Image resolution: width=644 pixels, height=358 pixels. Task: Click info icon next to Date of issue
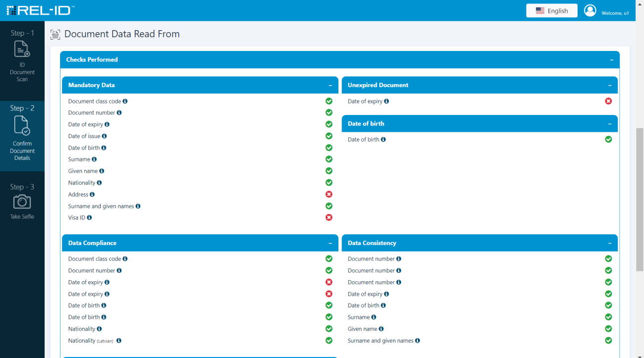point(104,136)
